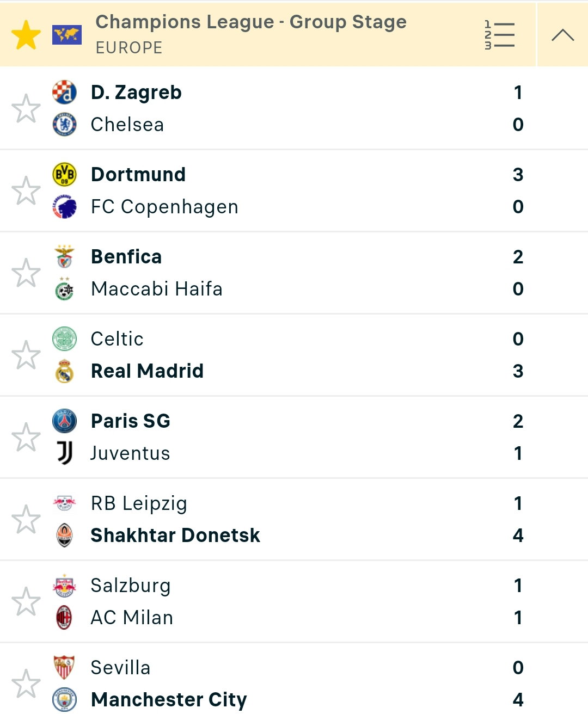Viewport: 588px width, 714px height.
Task: Click the Europe world map flag icon
Action: (x=67, y=35)
